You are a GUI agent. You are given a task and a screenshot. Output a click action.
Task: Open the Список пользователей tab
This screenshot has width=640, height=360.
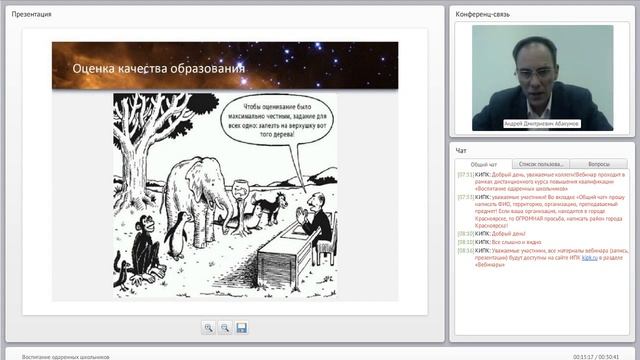click(541, 164)
